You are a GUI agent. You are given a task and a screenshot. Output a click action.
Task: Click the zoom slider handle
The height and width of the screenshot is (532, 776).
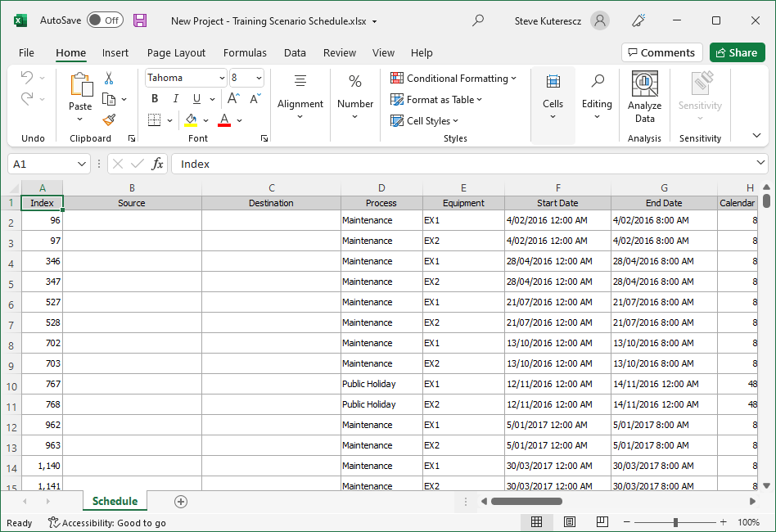point(675,522)
